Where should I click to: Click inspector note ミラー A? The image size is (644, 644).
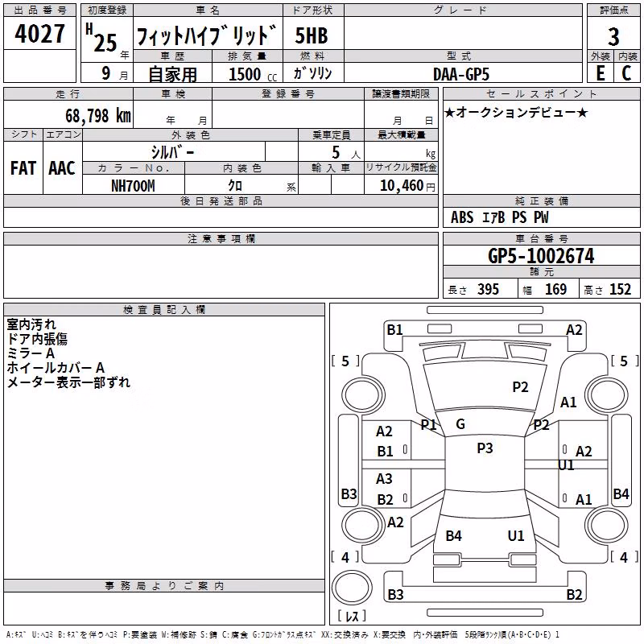click(31, 353)
